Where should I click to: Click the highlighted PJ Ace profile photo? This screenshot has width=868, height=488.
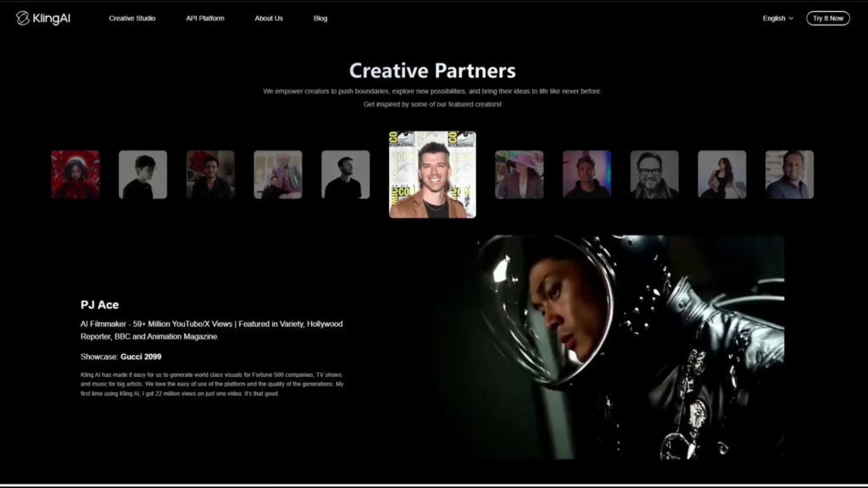pyautogui.click(x=432, y=175)
